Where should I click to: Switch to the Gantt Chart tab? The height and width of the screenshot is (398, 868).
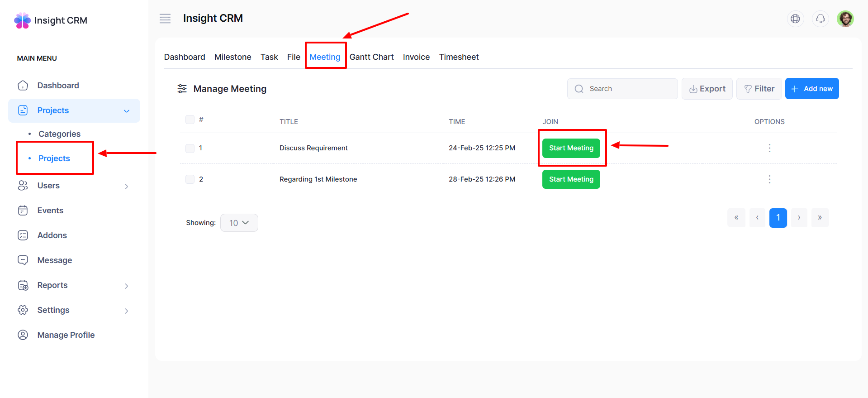pos(371,57)
